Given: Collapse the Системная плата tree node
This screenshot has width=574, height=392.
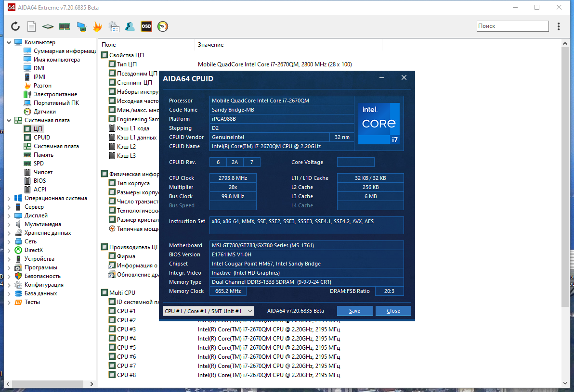Looking at the screenshot, I should pyautogui.click(x=9, y=120).
